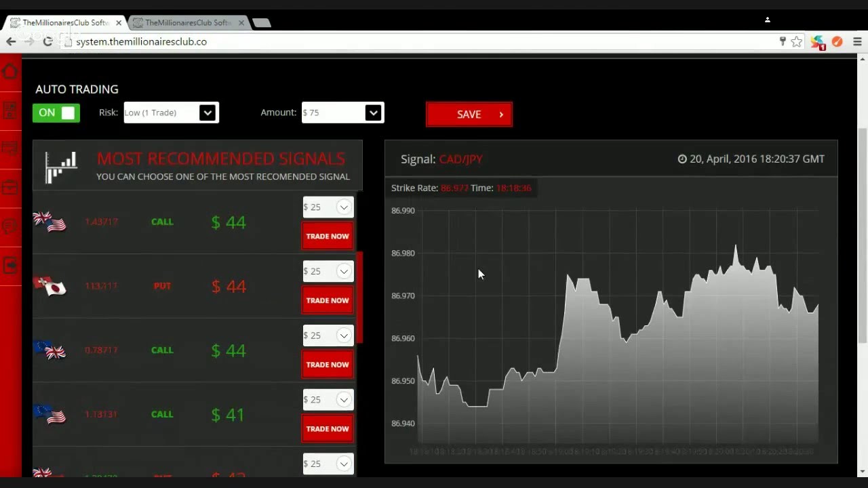Click the EUR/USD flags icon with rate 1.13131
Viewport: 868px width, 488px height.
pyautogui.click(x=50, y=414)
